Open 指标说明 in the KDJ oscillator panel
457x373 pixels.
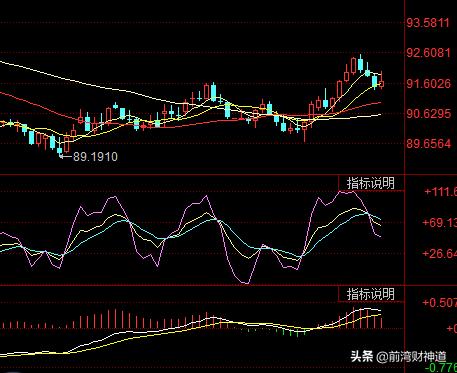(371, 183)
